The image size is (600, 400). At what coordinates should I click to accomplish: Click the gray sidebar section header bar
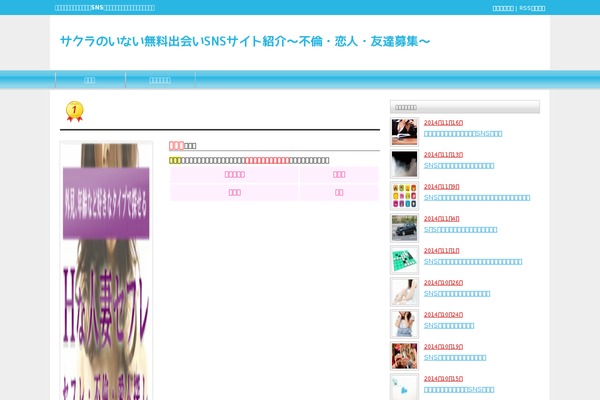465,107
